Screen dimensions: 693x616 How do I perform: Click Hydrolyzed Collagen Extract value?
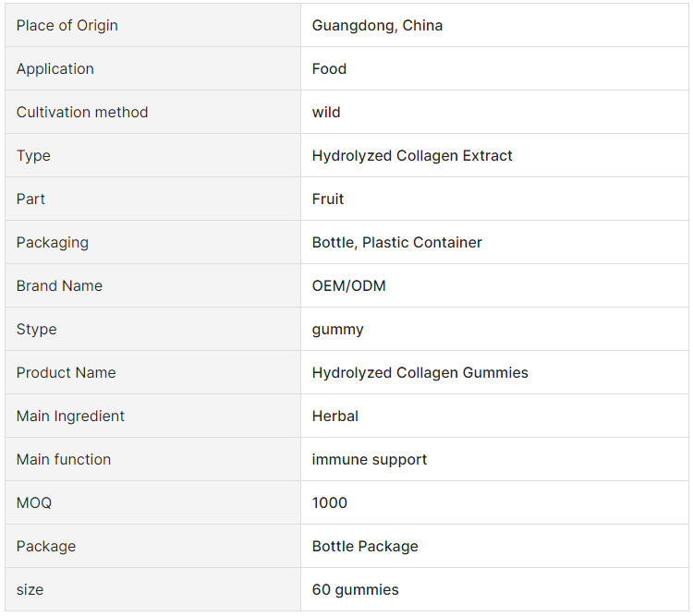click(412, 156)
